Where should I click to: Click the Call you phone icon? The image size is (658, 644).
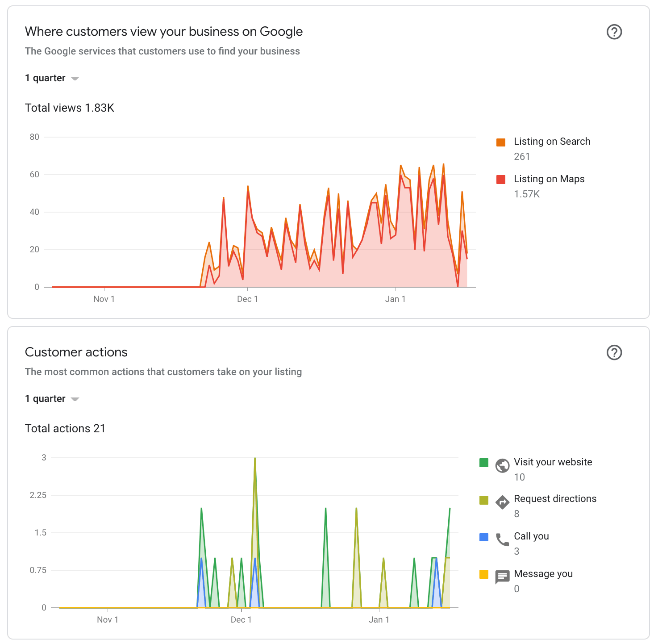502,539
